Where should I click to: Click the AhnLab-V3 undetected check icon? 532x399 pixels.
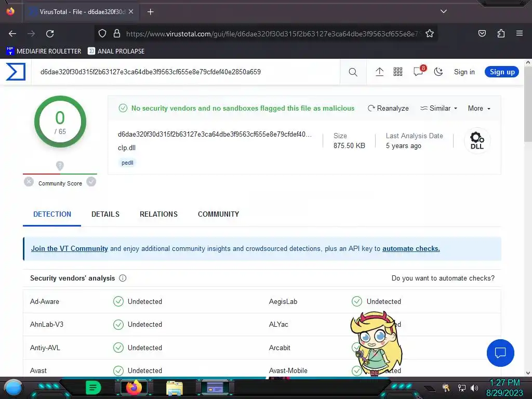point(118,324)
